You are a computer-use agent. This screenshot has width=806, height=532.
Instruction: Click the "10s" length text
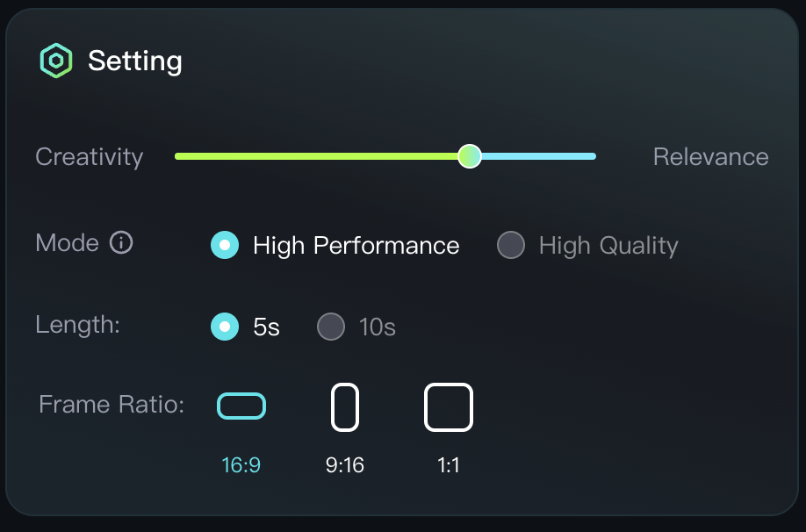(x=378, y=327)
